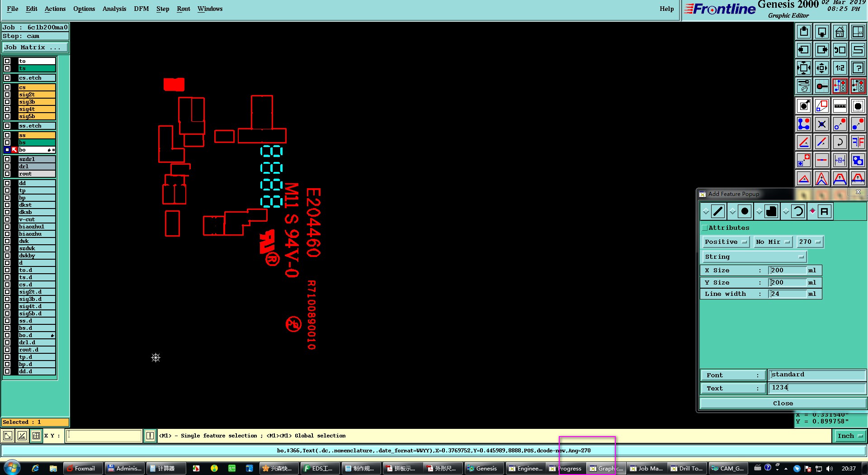Open the No Mir mirror dropdown
The width and height of the screenshot is (868, 475).
point(773,242)
